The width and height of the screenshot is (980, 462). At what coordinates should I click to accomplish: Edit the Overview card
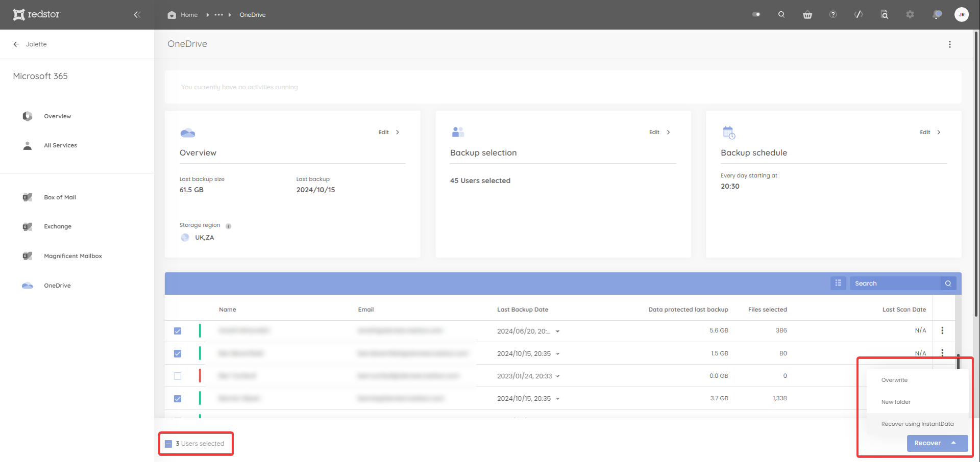(x=389, y=132)
